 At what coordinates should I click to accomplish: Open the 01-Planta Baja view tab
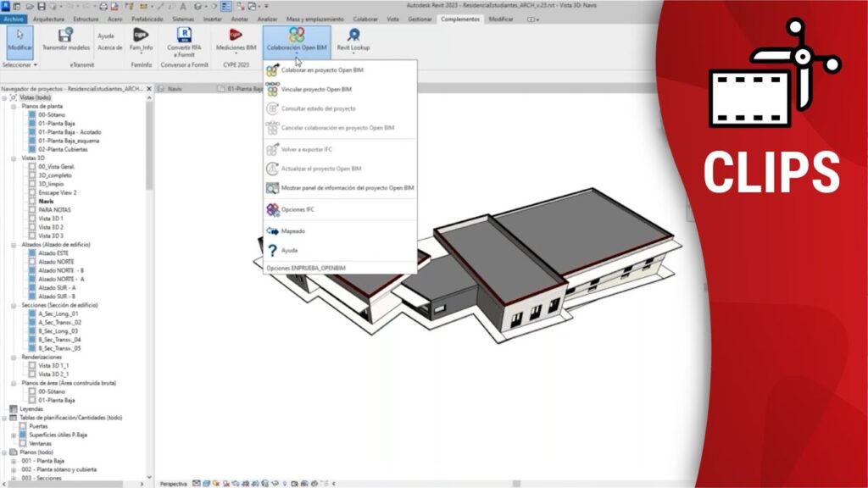click(x=247, y=87)
